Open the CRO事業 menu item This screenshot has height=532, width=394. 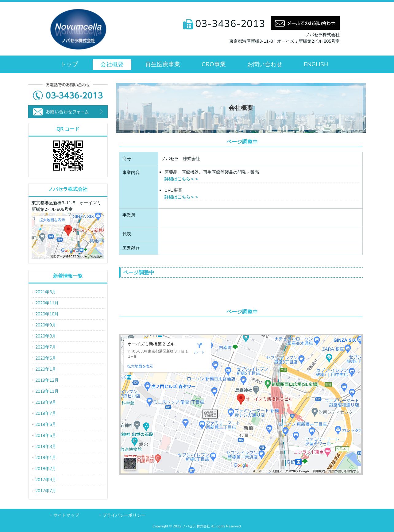(214, 64)
